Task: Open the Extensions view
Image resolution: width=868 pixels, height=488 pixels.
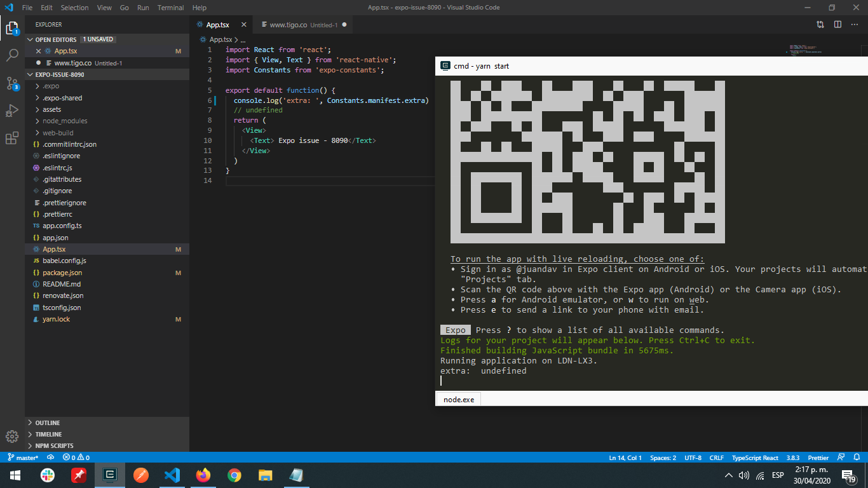Action: (11, 138)
